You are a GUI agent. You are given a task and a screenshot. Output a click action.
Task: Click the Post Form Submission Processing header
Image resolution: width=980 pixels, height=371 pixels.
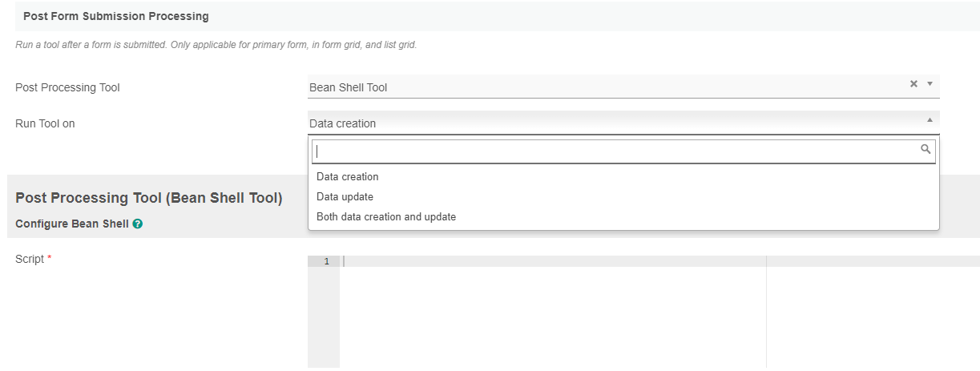(x=116, y=16)
